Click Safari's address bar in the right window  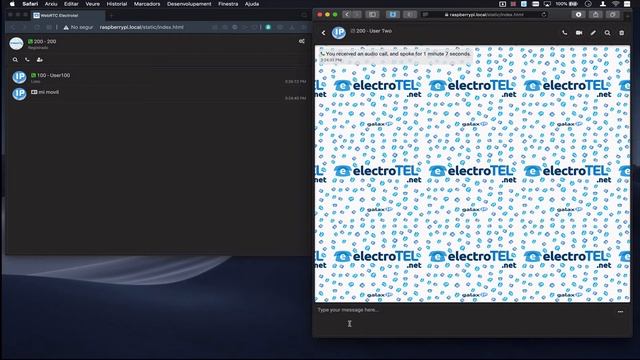(x=484, y=14)
